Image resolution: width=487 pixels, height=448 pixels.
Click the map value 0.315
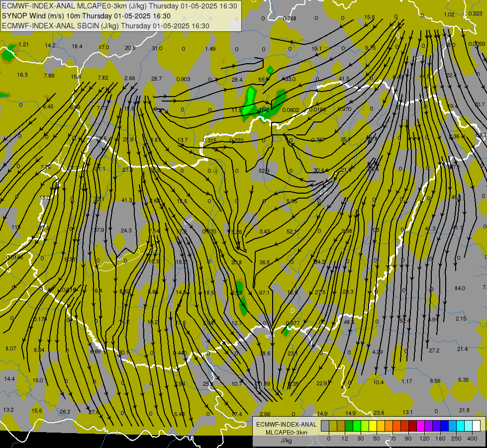(x=209, y=140)
